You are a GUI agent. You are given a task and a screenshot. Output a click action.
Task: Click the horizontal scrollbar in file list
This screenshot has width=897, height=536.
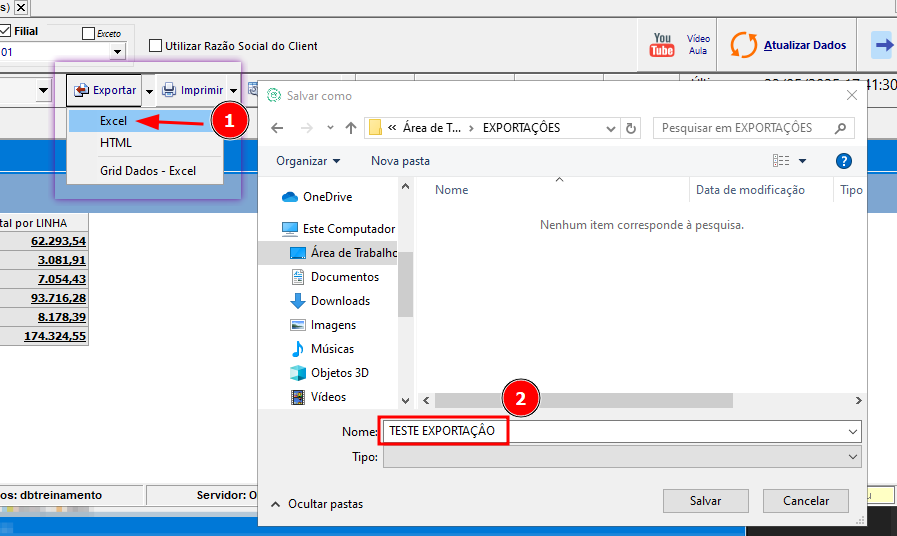click(584, 400)
